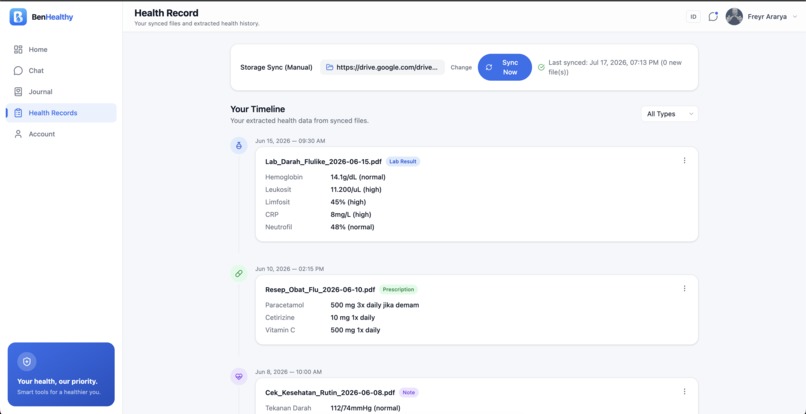Click the Note tag
Image resolution: width=806 pixels, height=414 pixels.
409,392
